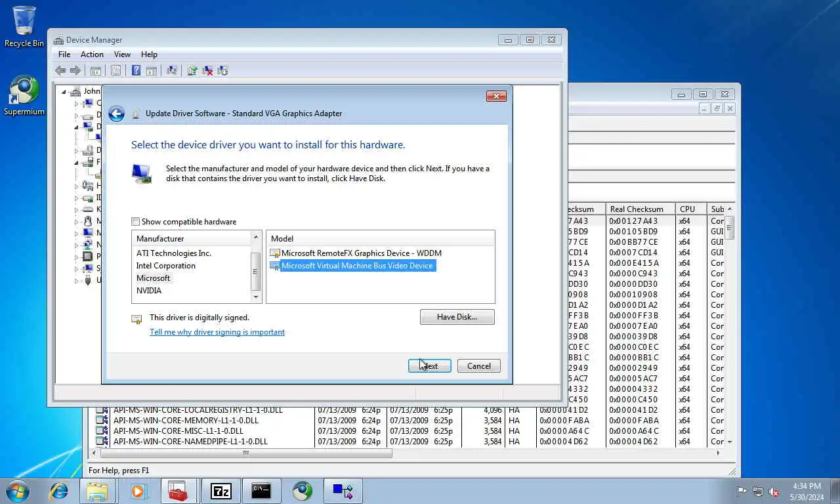Click the Back arrow in Device Manager toolbar
The height and width of the screenshot is (504, 840).
(x=60, y=71)
